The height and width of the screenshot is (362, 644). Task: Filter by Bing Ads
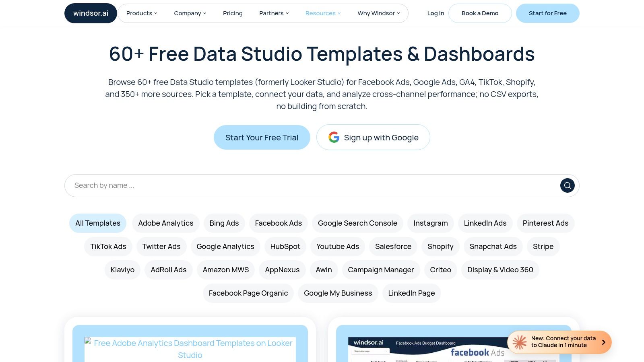click(224, 223)
